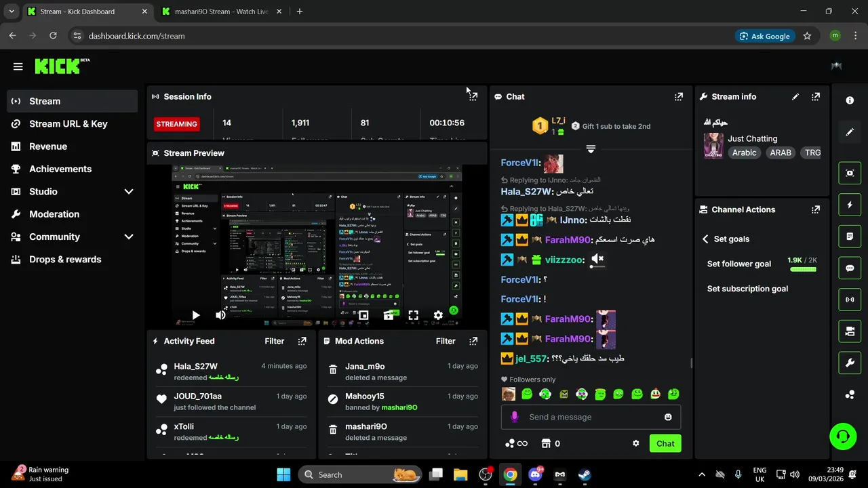Pop out the Stream info panel
Image resolution: width=868 pixels, height=488 pixels.
click(x=816, y=96)
